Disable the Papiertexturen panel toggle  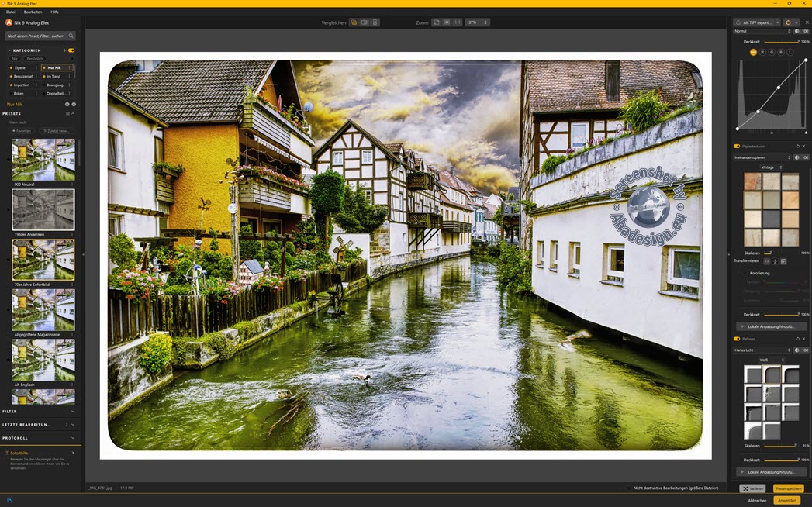pos(737,146)
